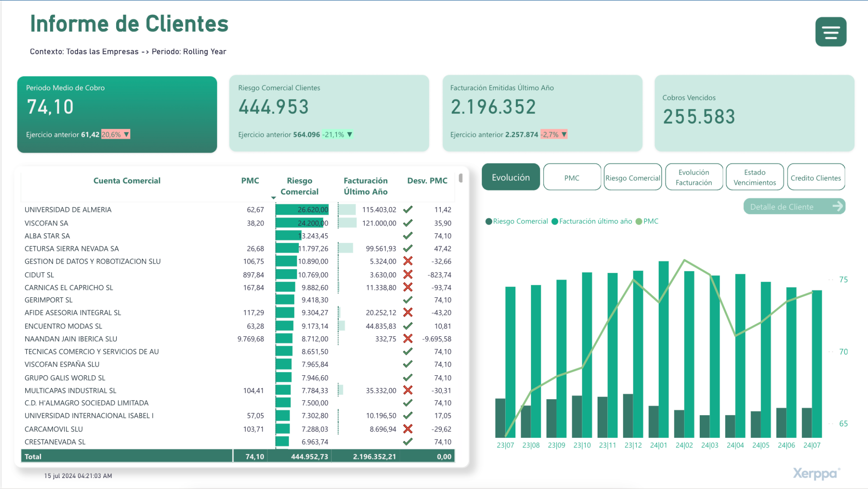Viewport: 868px width, 489px height.
Task: Click the 444.952,73 total risk value
Action: click(309, 456)
